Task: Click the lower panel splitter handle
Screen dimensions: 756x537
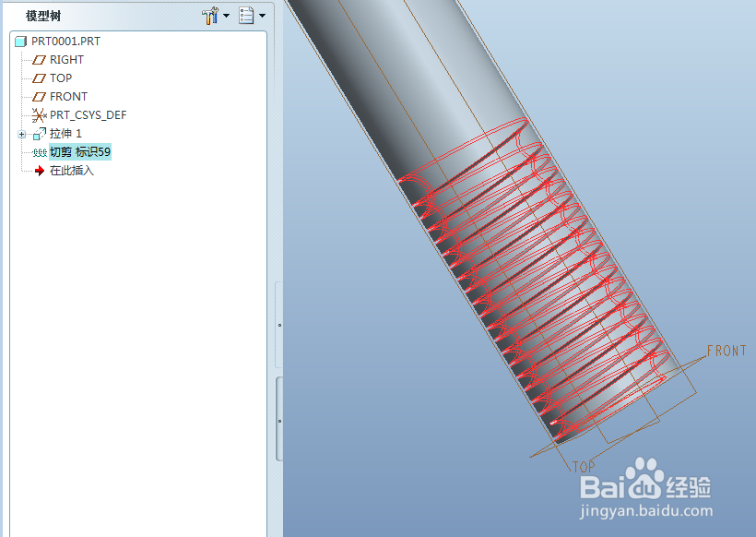Action: pyautogui.click(x=279, y=421)
